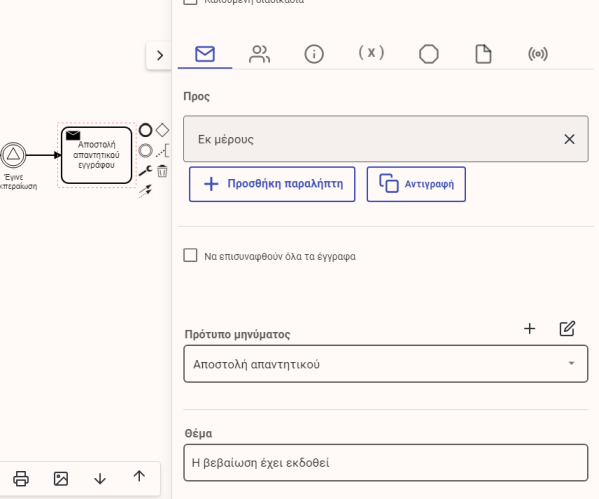Viewport: 599px width, 499px height.
Task: Click the export image icon
Action: click(61, 478)
